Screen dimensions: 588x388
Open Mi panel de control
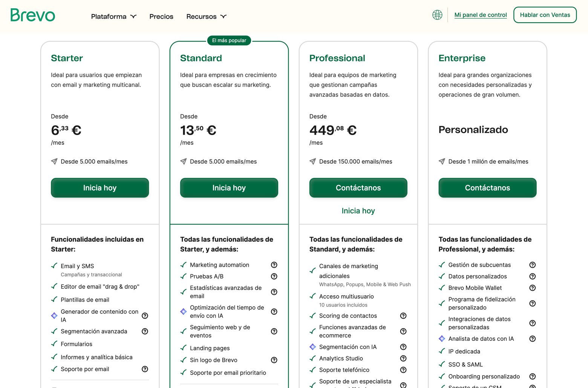tap(480, 15)
